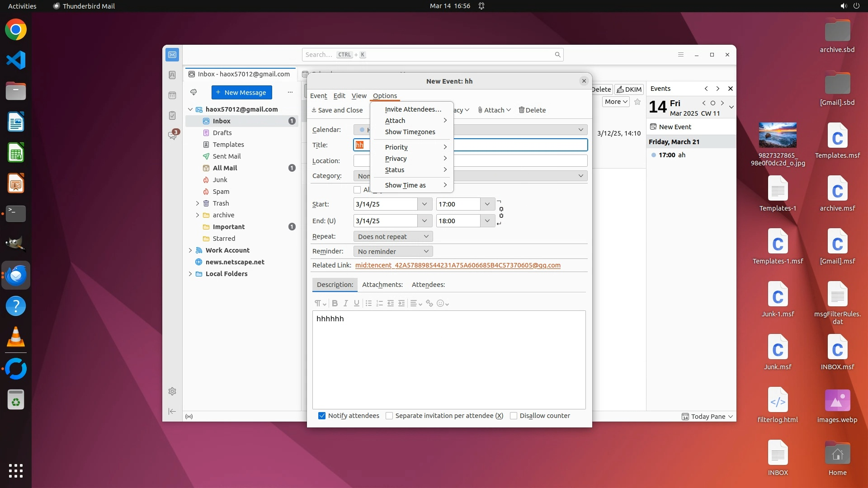Enable Separate invitation per attendee
Screen dimensions: 868x488
(x=389, y=416)
